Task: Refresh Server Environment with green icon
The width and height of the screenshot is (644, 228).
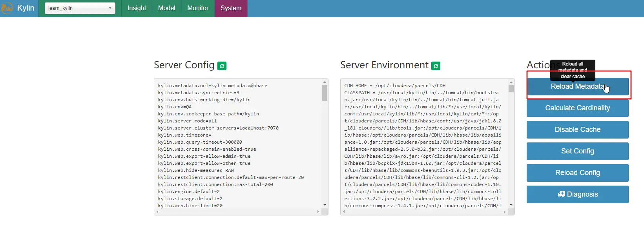Action: 436,66
